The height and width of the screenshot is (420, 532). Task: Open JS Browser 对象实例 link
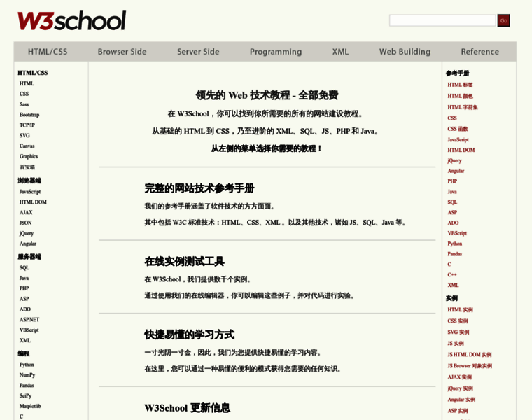click(x=470, y=365)
